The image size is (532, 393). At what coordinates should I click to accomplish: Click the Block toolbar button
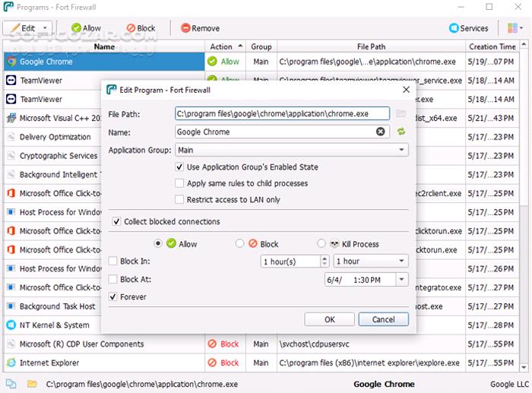141,28
